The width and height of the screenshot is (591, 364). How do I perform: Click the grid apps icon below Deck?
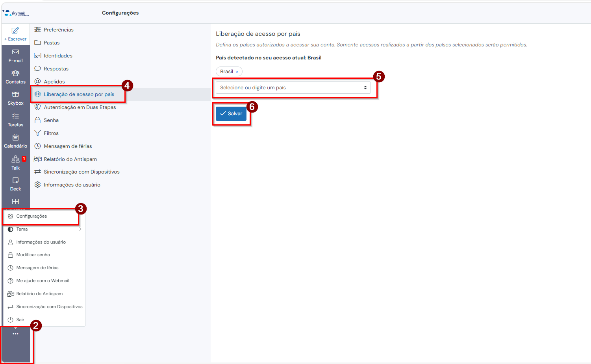[15, 201]
